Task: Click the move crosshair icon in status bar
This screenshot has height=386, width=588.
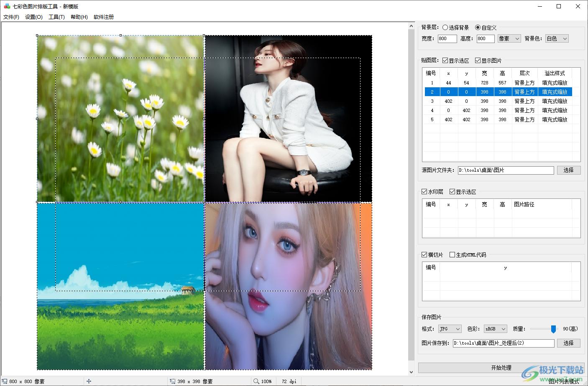Action: [89, 381]
